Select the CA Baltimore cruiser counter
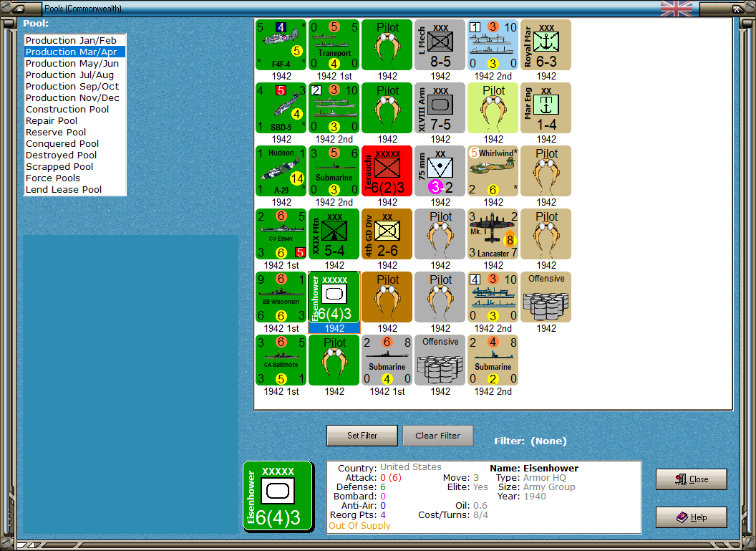 [281, 360]
